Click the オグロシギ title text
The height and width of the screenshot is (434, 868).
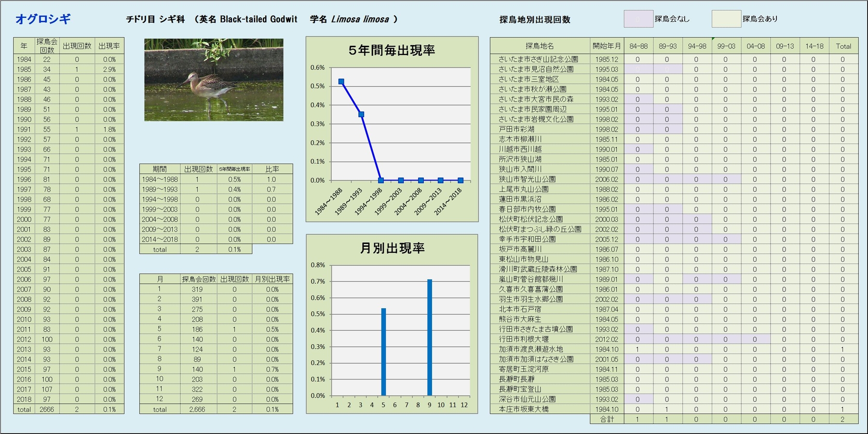click(43, 19)
